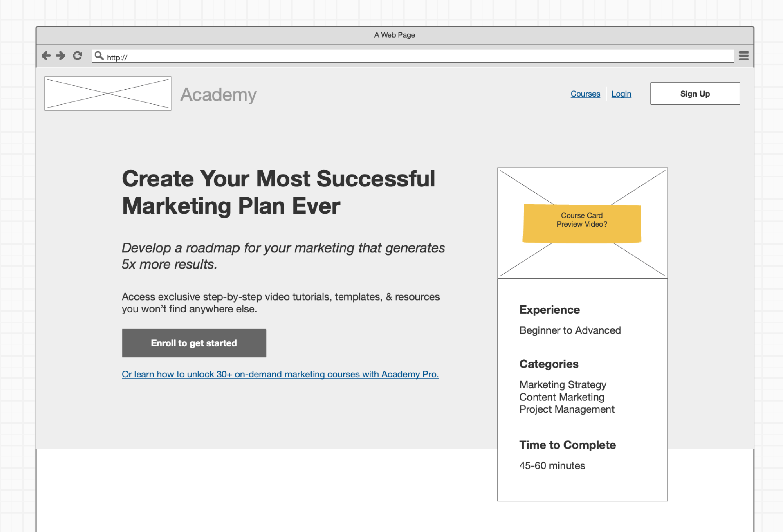
Task: Click 'Beginner to Advanced' text
Action: 570,330
